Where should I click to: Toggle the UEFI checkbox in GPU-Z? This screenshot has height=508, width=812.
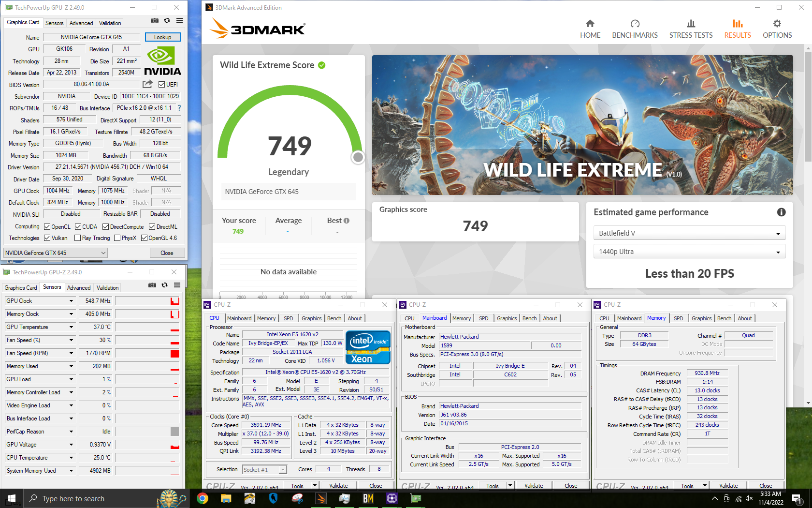click(162, 84)
